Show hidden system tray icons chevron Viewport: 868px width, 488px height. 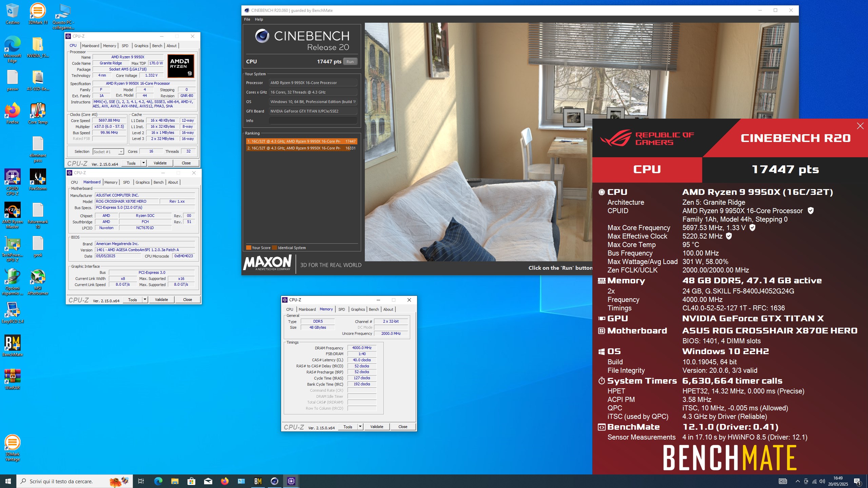click(x=797, y=481)
